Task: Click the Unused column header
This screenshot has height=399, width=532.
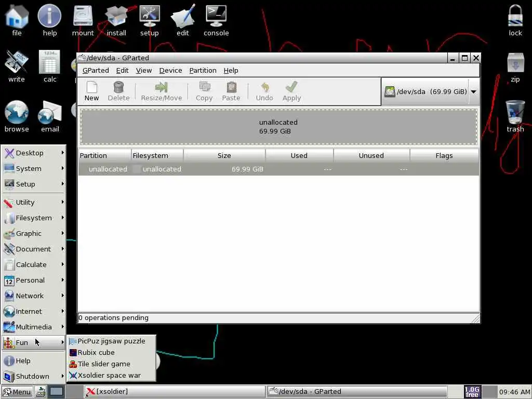Action: [x=371, y=156]
